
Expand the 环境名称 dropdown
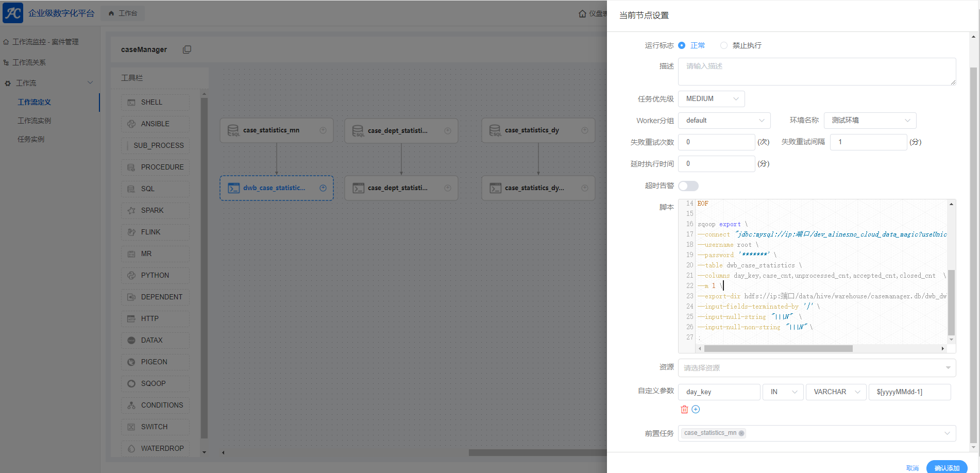pyautogui.click(x=870, y=121)
